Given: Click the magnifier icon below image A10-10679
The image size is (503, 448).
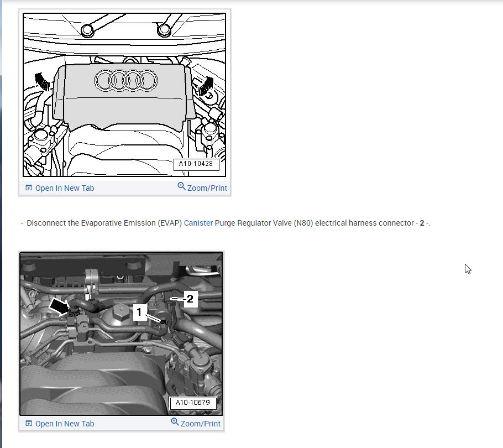Looking at the screenshot, I should [175, 421].
